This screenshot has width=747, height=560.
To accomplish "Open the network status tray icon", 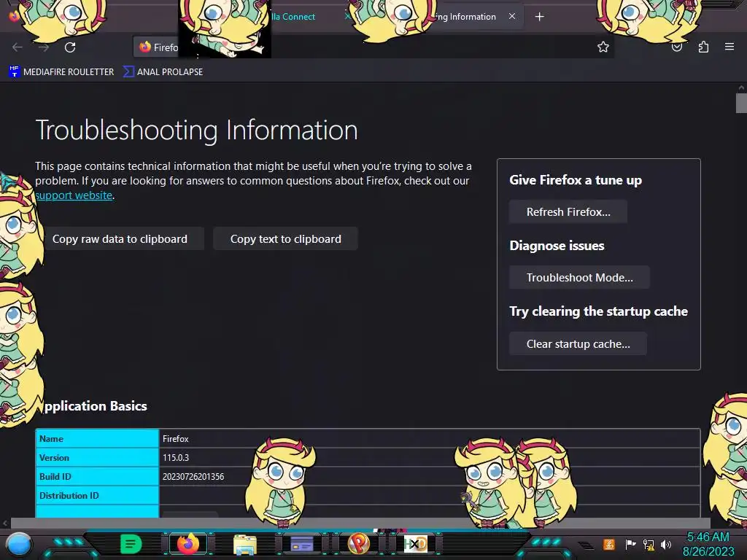I will (x=649, y=545).
